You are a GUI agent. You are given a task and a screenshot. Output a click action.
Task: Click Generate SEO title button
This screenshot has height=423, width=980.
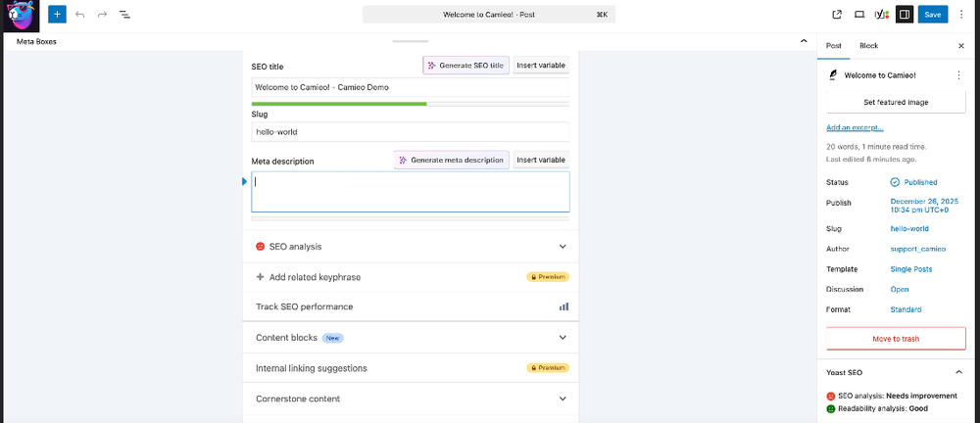pos(465,66)
